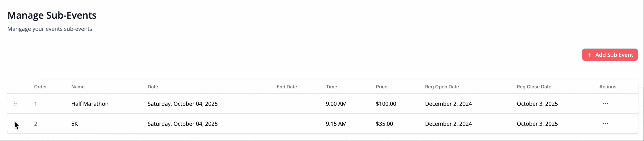This screenshot has height=141, width=644.
Task: Click the Name column header
Action: point(78,87)
